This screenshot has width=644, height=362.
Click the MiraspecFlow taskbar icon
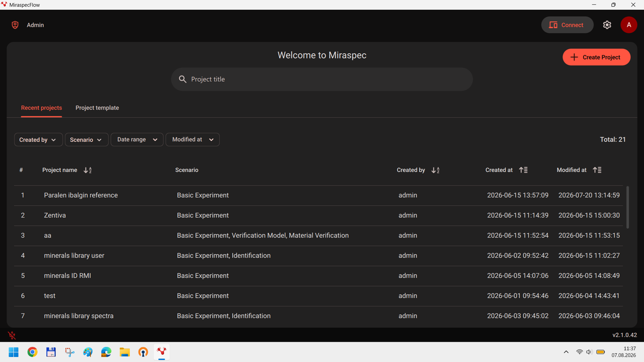pyautogui.click(x=161, y=352)
